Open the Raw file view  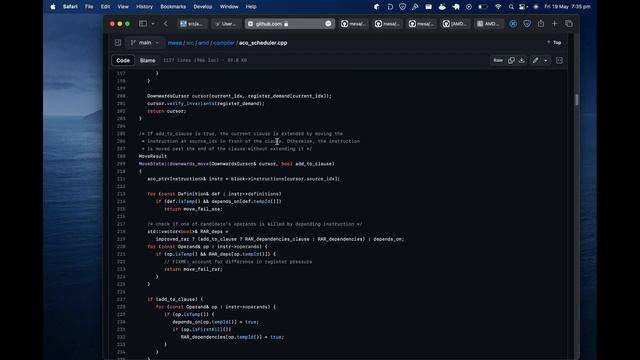(498, 60)
